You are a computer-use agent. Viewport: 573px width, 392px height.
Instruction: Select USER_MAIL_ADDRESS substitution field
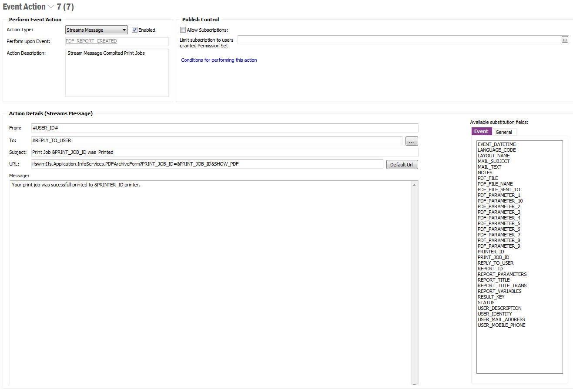[501, 319]
